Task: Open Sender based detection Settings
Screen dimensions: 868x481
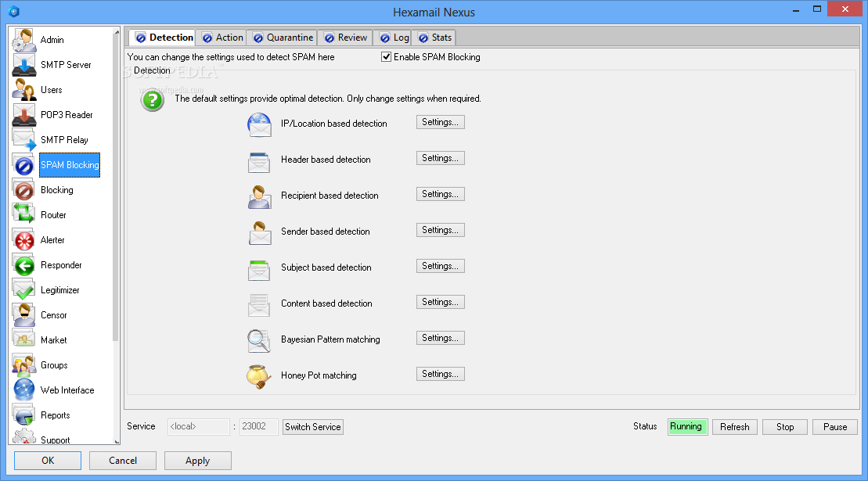Action: [x=440, y=230]
